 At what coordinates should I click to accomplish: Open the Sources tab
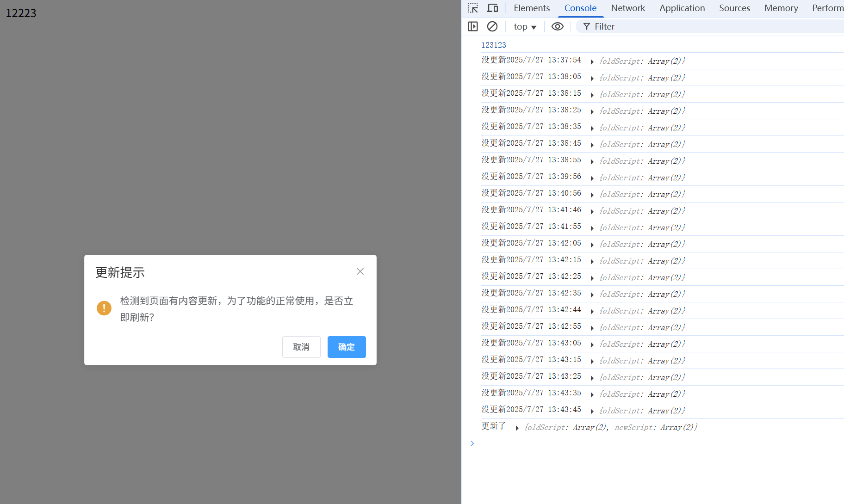click(x=734, y=8)
